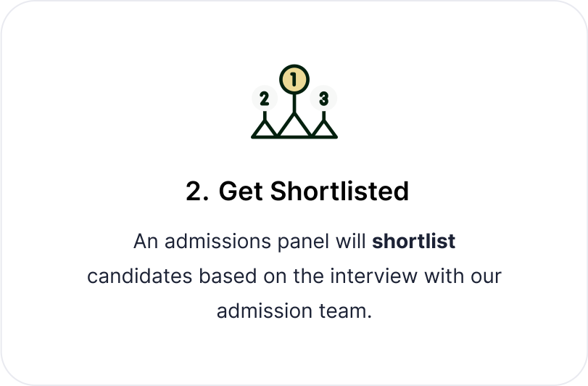
Task: Click the large center triangle in ranking icon
Action: (x=294, y=128)
